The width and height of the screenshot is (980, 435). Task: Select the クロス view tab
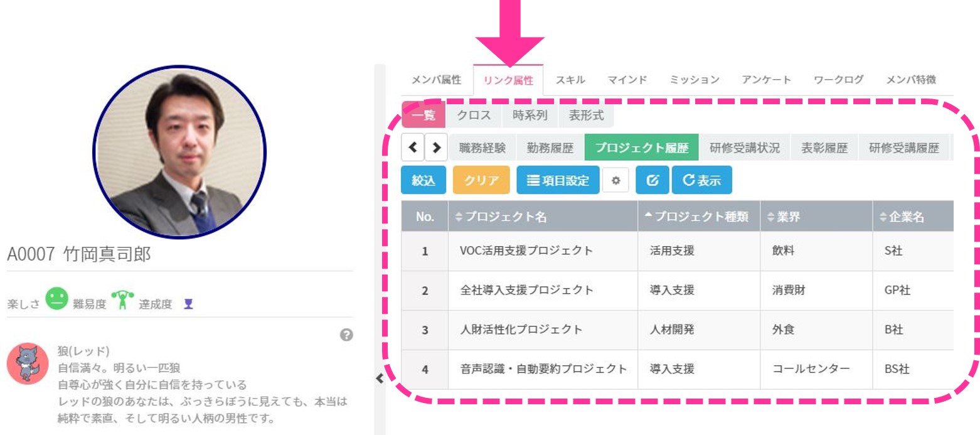click(x=474, y=115)
